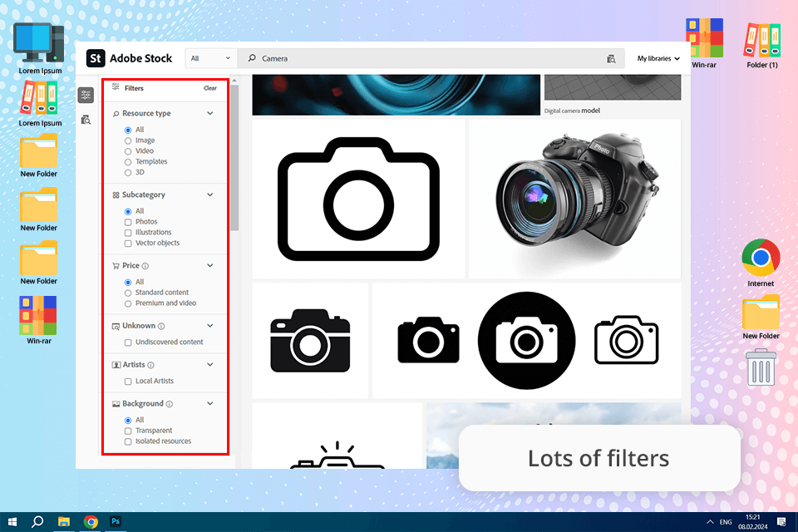This screenshot has height=532, width=798.
Task: Open Folder (1) binders icon
Action: [762, 46]
